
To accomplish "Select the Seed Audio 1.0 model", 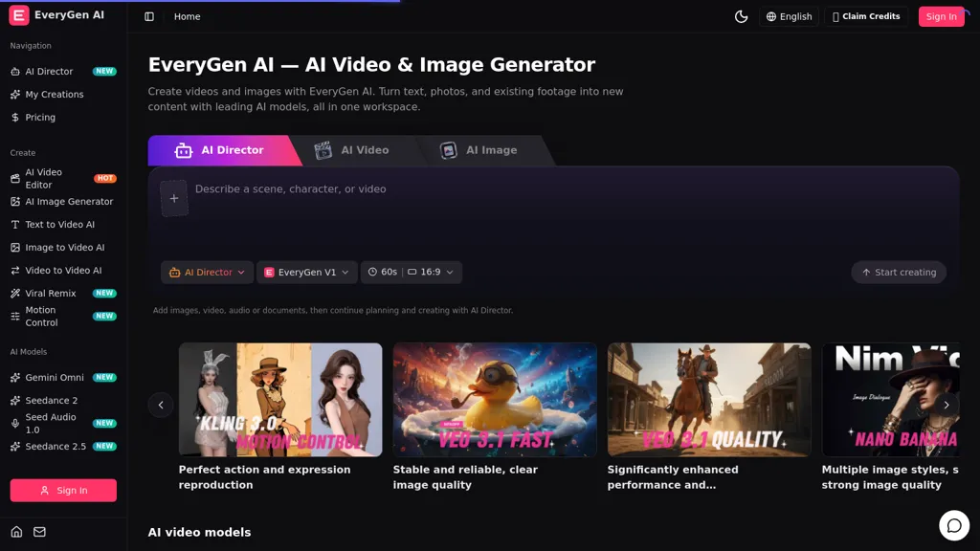I will [63, 424].
